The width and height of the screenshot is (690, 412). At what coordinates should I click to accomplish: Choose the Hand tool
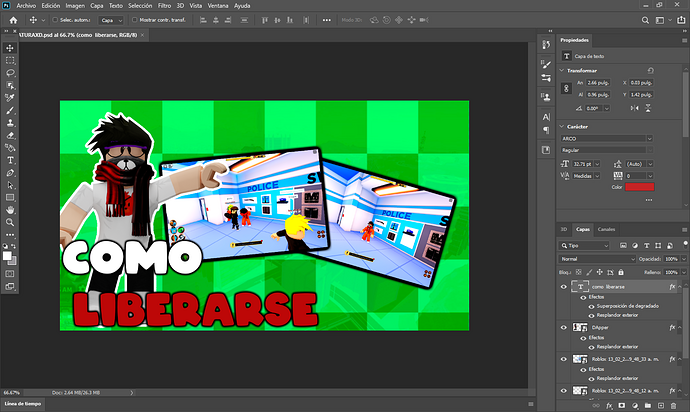(x=10, y=210)
